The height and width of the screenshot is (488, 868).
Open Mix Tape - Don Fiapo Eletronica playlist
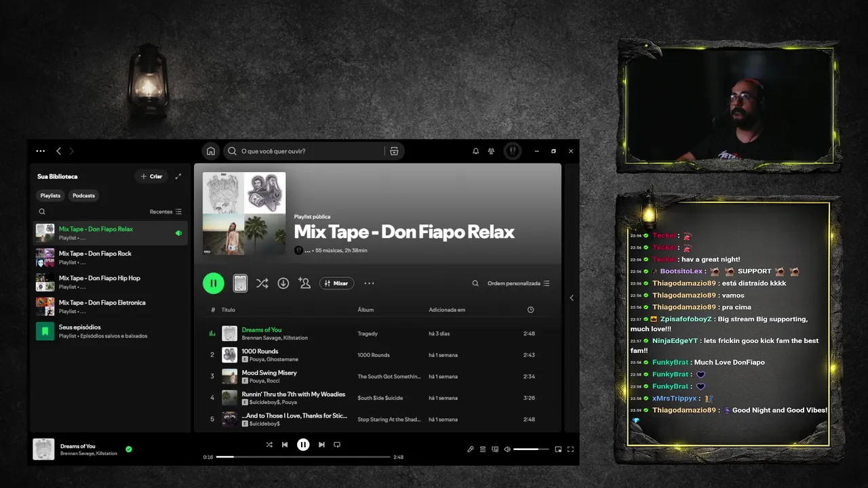click(x=111, y=306)
